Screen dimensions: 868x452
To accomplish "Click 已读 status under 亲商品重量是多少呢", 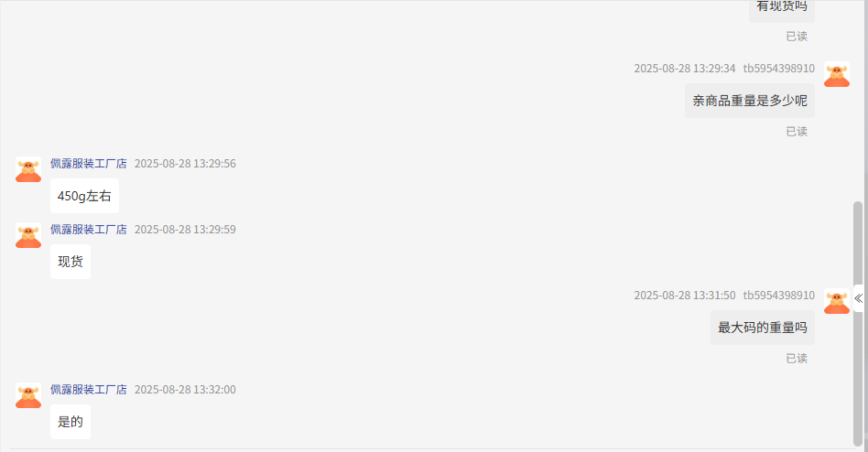I will point(797,132).
